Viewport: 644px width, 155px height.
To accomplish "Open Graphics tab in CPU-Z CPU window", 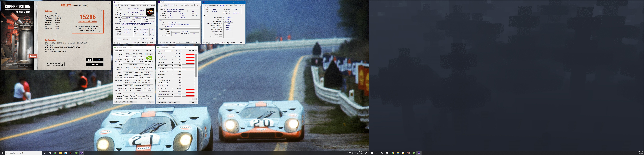I will pyautogui.click(x=143, y=5).
